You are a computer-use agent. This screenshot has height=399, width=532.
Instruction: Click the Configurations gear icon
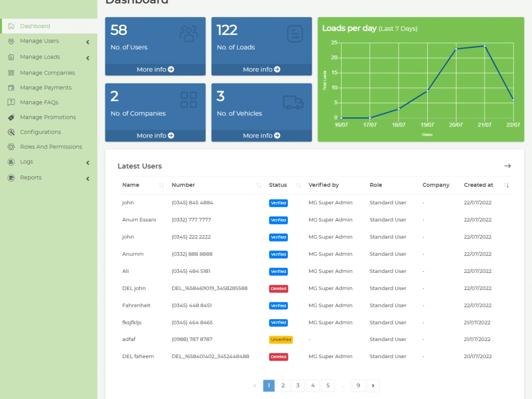click(x=11, y=132)
